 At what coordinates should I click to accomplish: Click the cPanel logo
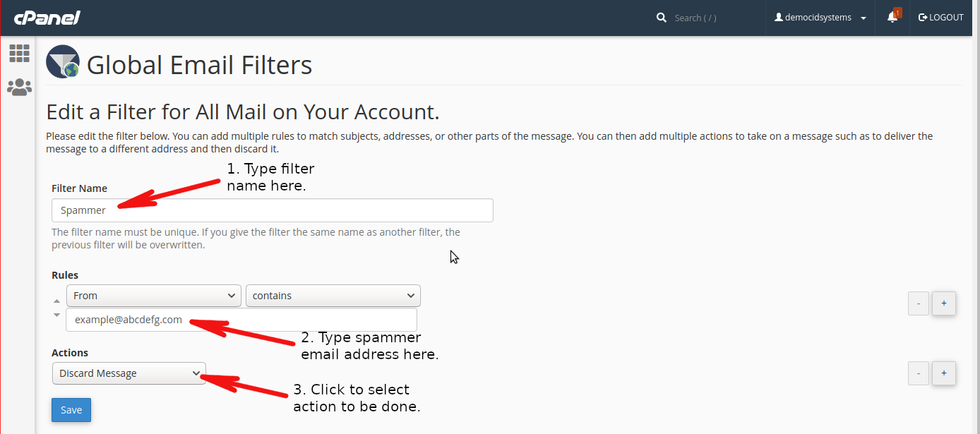[47, 18]
